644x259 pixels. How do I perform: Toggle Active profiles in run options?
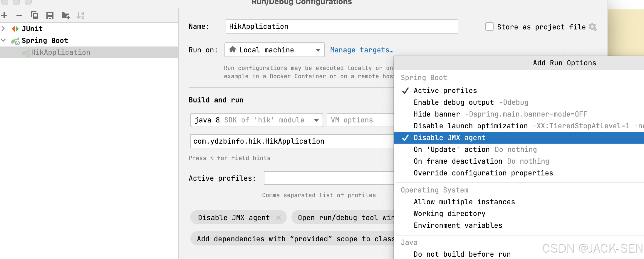coord(519,91)
